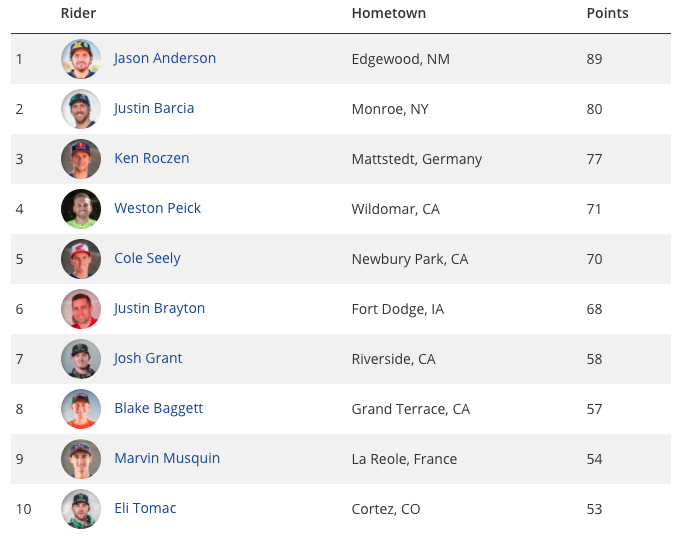
Task: Select Ken Roczen's avatar thumbnail
Action: coord(81,159)
